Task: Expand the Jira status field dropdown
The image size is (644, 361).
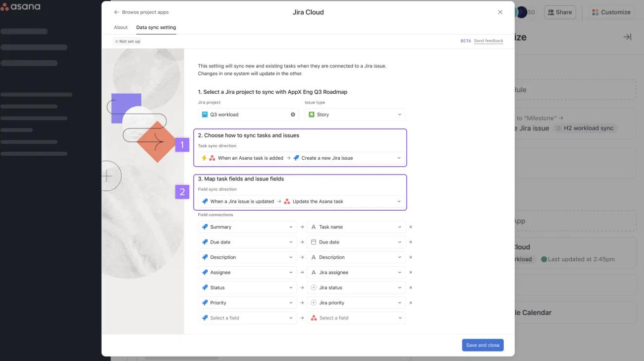Action: tap(399, 287)
